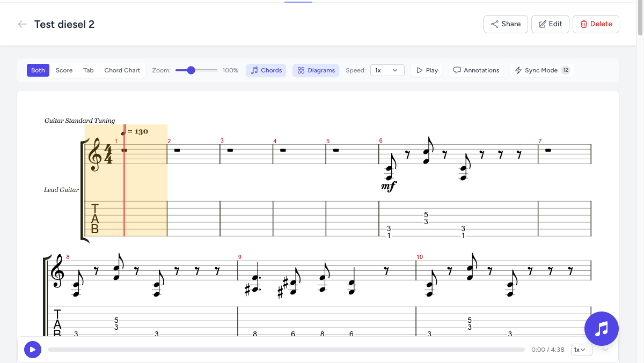Viewport: 644px width, 363px height.
Task: Toggle the Diagrams display
Action: point(316,70)
